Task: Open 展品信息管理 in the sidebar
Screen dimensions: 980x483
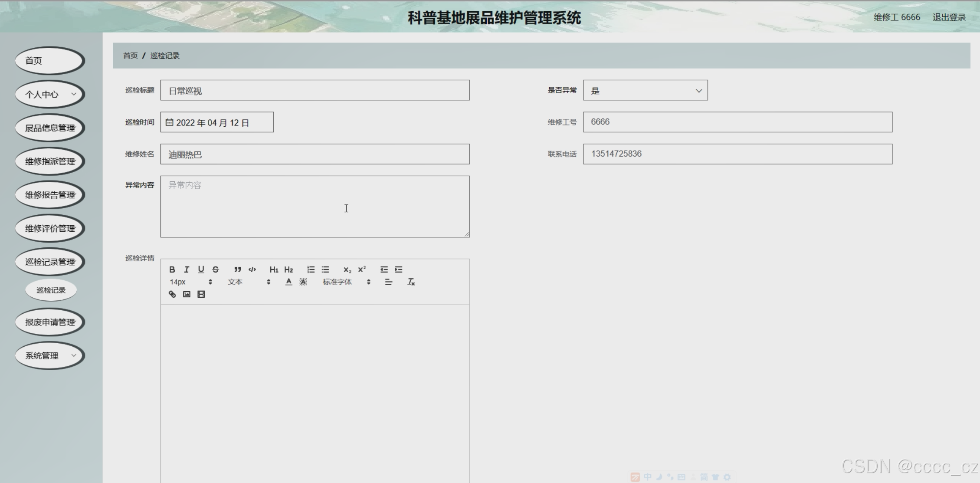Action: point(50,128)
